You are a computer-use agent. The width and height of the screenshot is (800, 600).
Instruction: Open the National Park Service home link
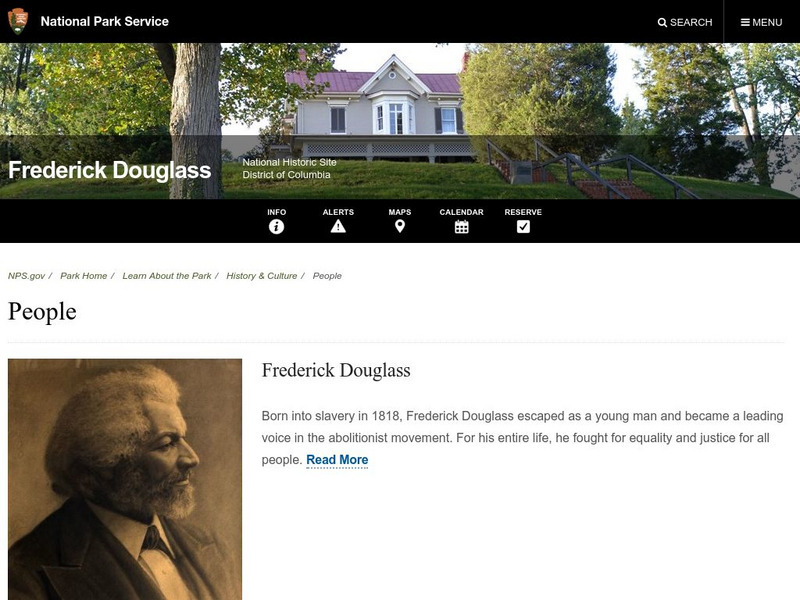(105, 21)
